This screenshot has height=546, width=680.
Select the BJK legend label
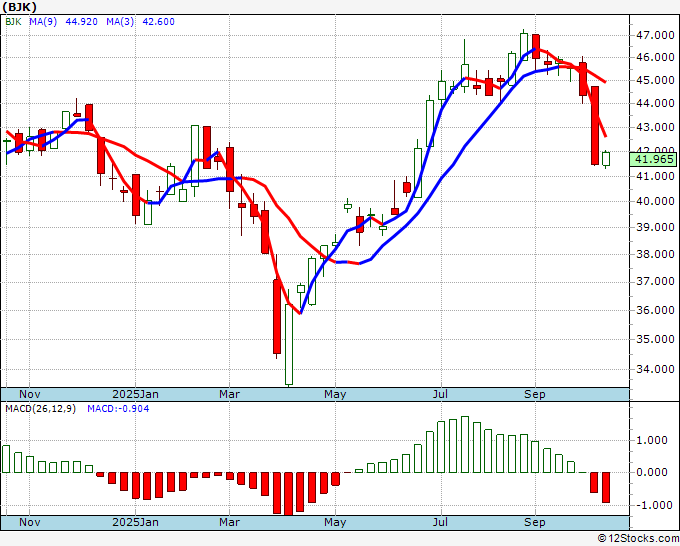pos(13,22)
